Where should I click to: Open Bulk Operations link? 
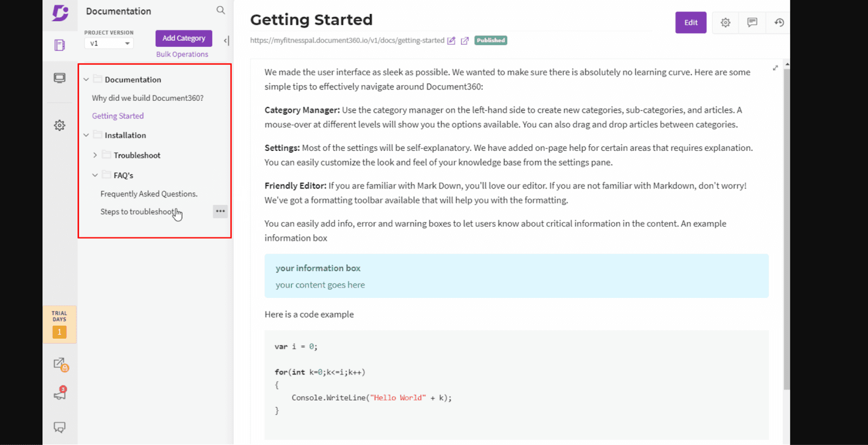click(182, 54)
